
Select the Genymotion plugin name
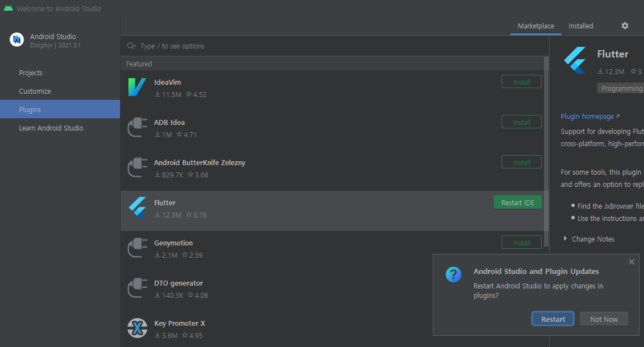[173, 243]
